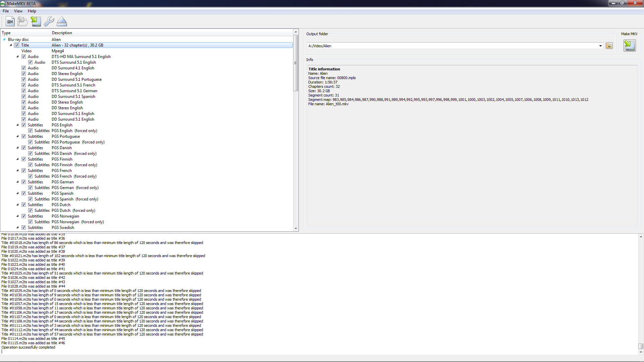
Task: Browse for output folder icon
Action: [609, 46]
